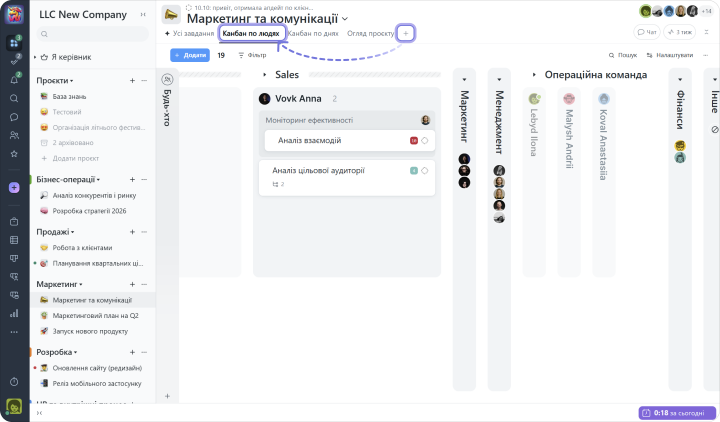This screenshot has height=422, width=720.
Task: Open notifications bell in left sidebar
Action: pos(14,79)
